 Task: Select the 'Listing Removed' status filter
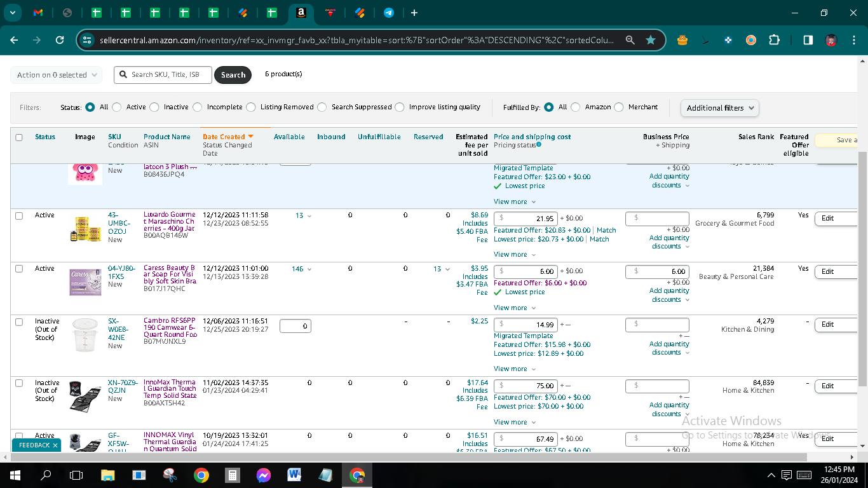[251, 107]
